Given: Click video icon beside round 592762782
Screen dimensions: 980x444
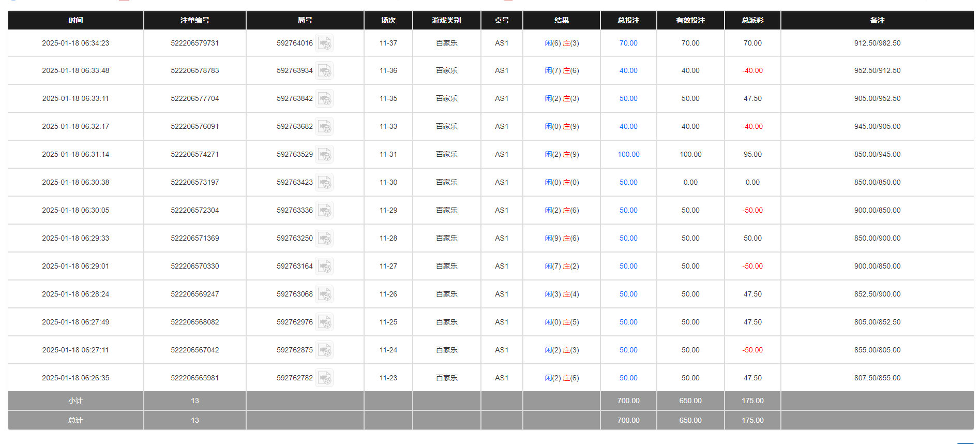Looking at the screenshot, I should [324, 378].
